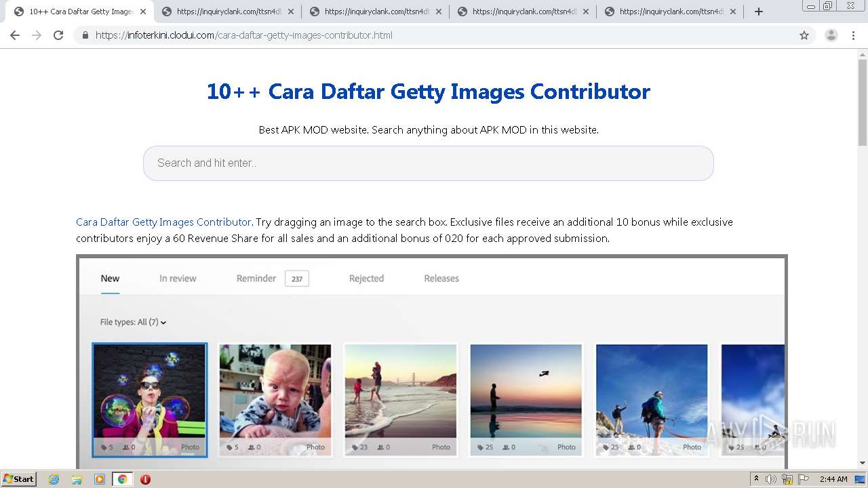
Task: Select the baby photo thumbnail
Action: click(x=275, y=400)
